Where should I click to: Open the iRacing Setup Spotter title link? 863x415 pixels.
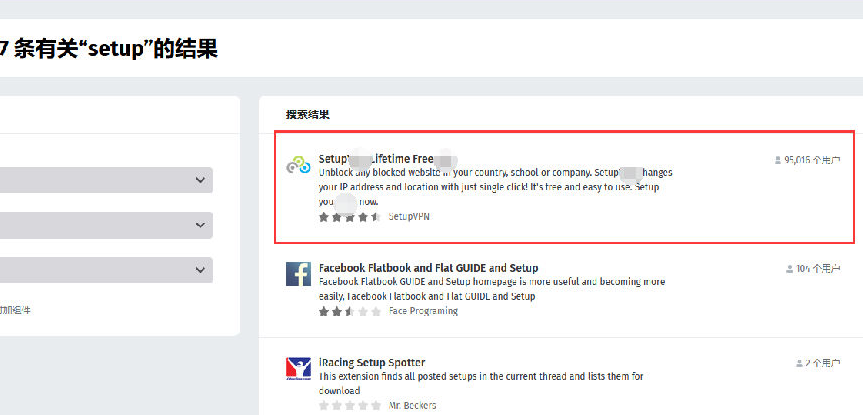click(372, 362)
